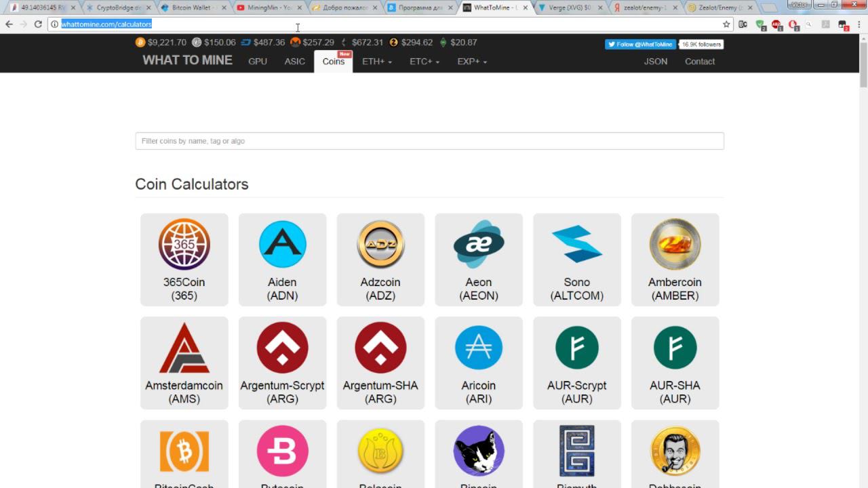
Task: Click the AdBlock (ABP) extension icon
Action: click(x=776, y=24)
